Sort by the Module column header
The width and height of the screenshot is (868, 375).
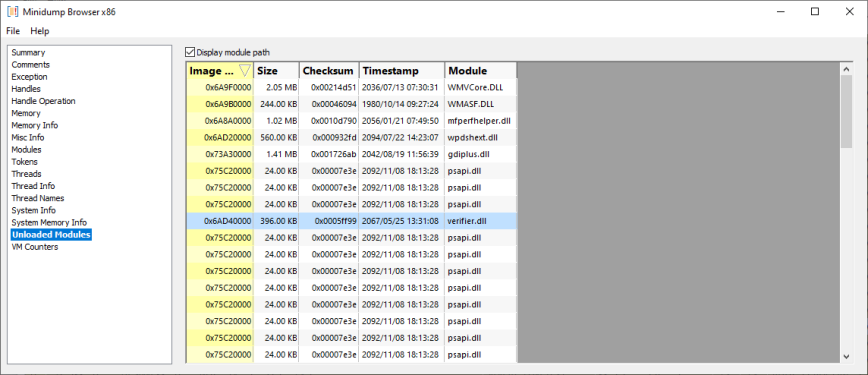(x=480, y=71)
